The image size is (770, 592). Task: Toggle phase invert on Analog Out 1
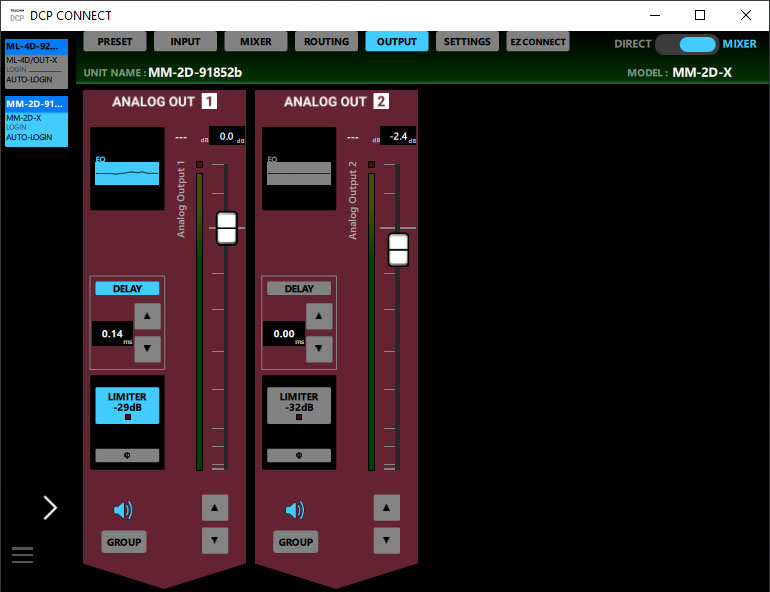click(127, 456)
